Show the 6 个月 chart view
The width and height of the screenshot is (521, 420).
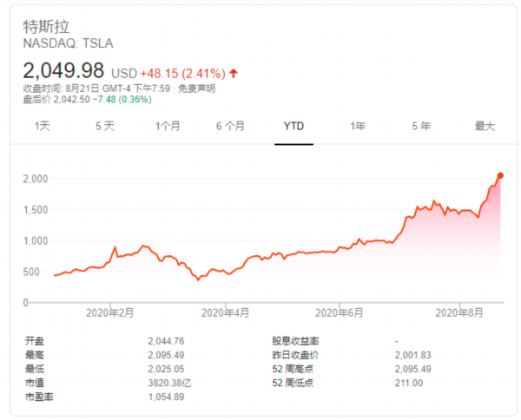(x=230, y=126)
